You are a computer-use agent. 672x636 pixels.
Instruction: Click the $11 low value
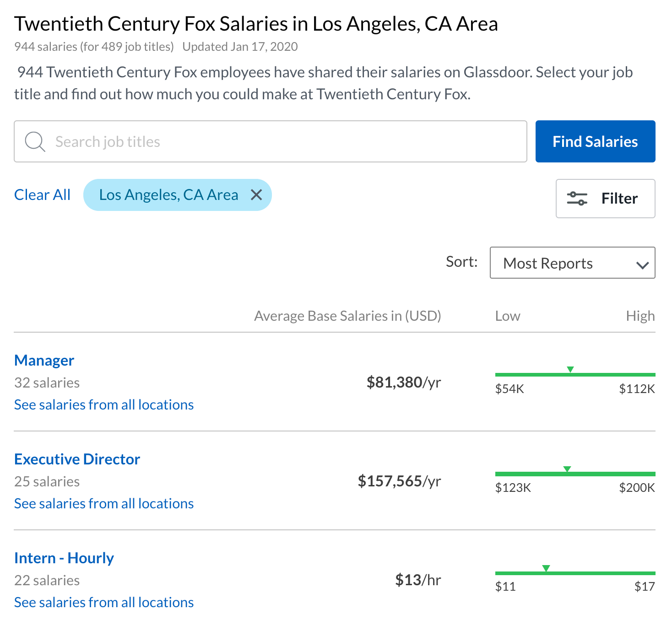coord(505,587)
